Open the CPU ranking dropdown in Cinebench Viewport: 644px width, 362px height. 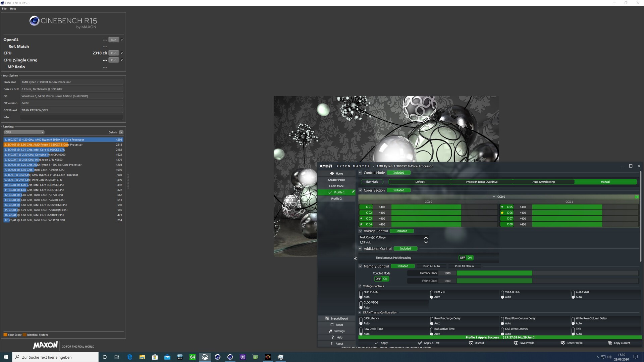24,132
